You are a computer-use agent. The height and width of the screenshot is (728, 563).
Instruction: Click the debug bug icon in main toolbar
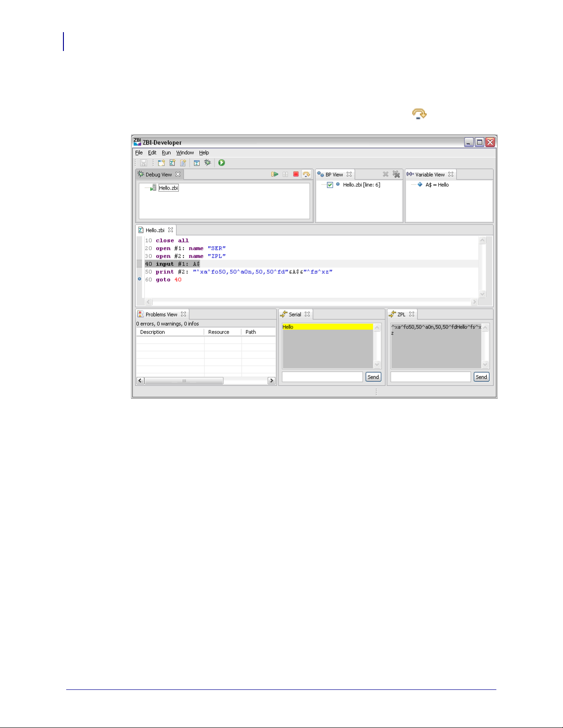[x=208, y=163]
